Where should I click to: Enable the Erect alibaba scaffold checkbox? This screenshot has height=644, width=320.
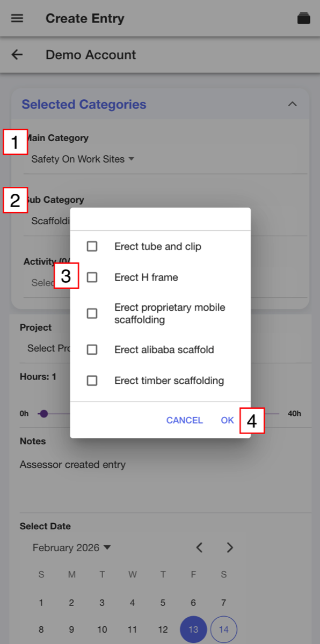coord(92,350)
